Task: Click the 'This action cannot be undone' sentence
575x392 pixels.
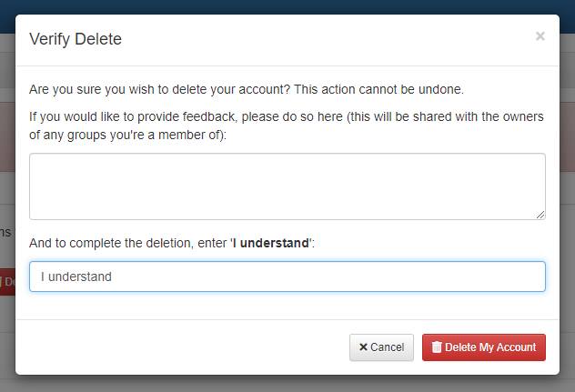Action: (x=378, y=89)
